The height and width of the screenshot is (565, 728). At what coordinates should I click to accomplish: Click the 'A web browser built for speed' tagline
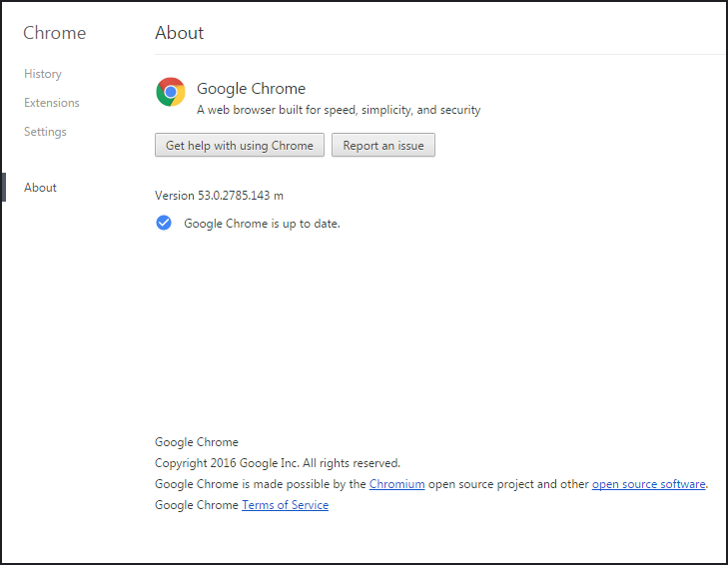(x=339, y=110)
